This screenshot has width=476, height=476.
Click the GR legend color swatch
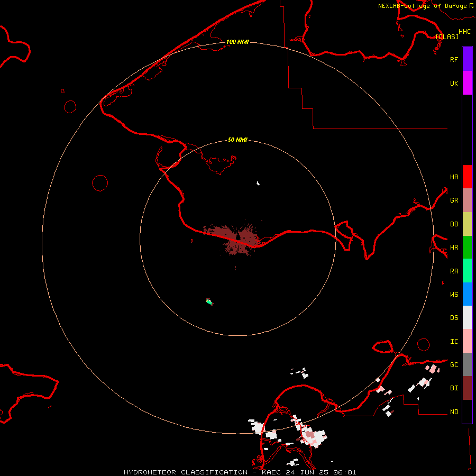pyautogui.click(x=467, y=200)
